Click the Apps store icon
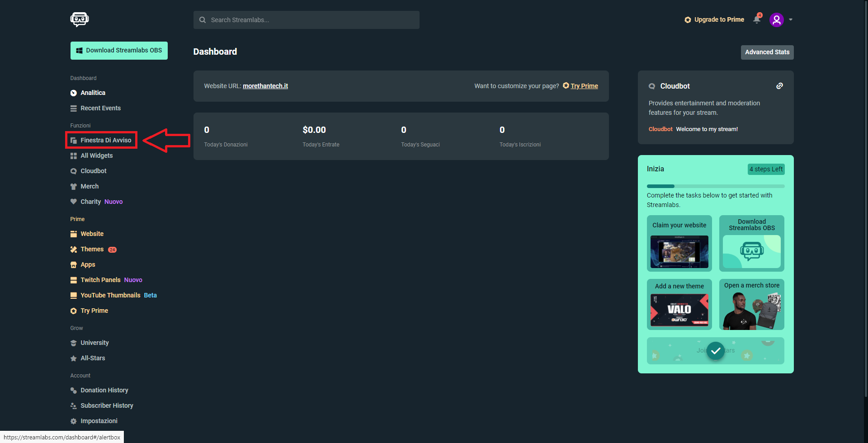Screen dimensions: 868x443 73,265
